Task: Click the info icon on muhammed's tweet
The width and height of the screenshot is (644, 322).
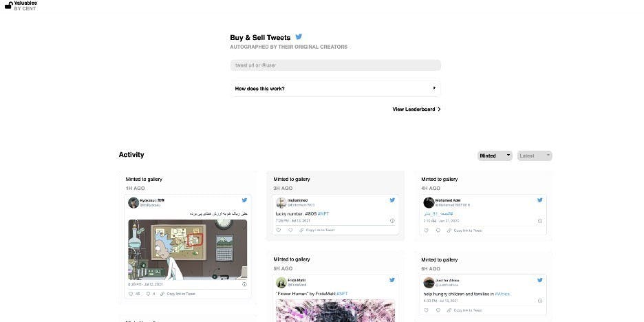Action: (x=392, y=221)
